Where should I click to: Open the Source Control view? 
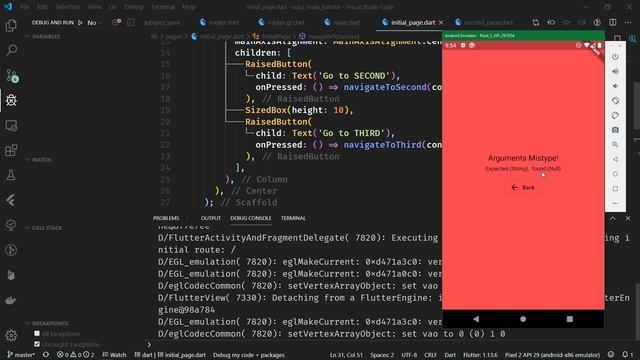coord(11,76)
